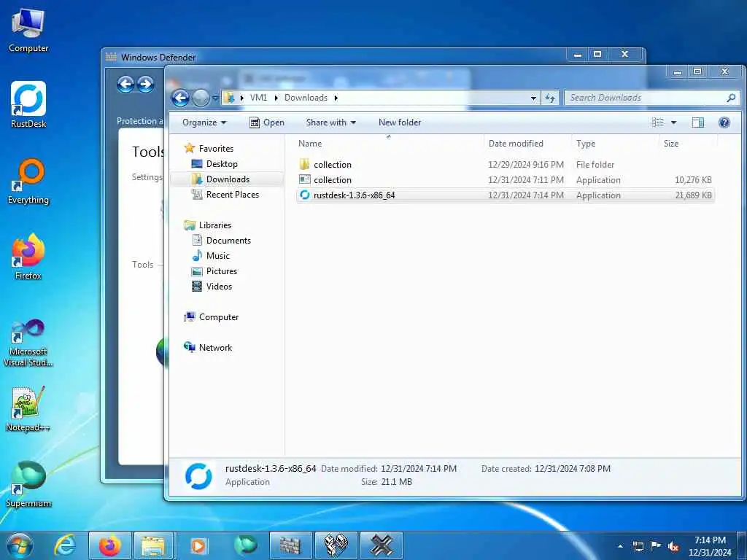Click the Open toolbar button
747x560 pixels.
[267, 122]
